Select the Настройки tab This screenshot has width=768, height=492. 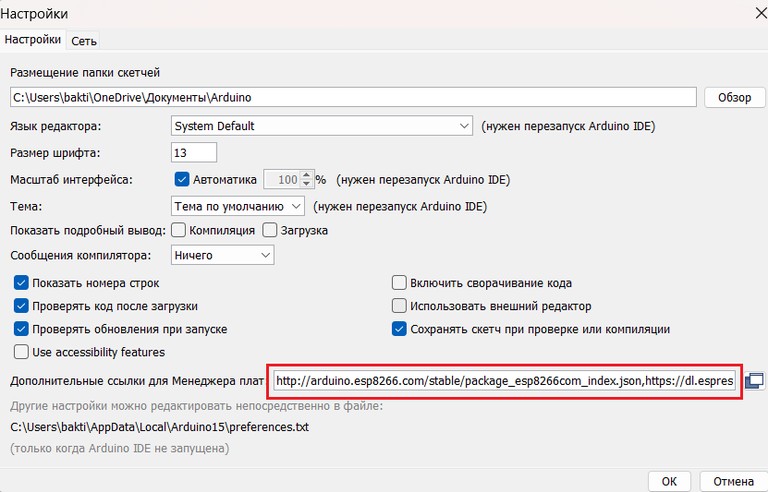[x=33, y=40]
